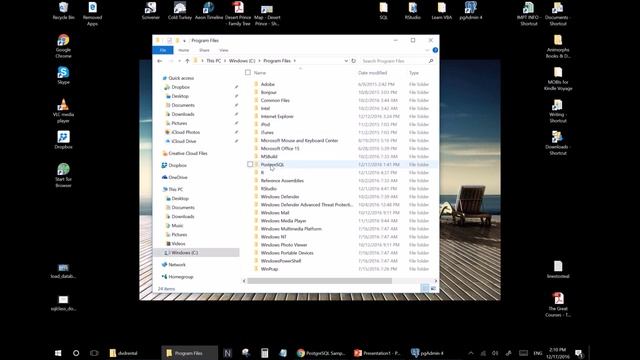Open the Removed Apps desktop file
The image size is (640, 360).
[x=92, y=14]
